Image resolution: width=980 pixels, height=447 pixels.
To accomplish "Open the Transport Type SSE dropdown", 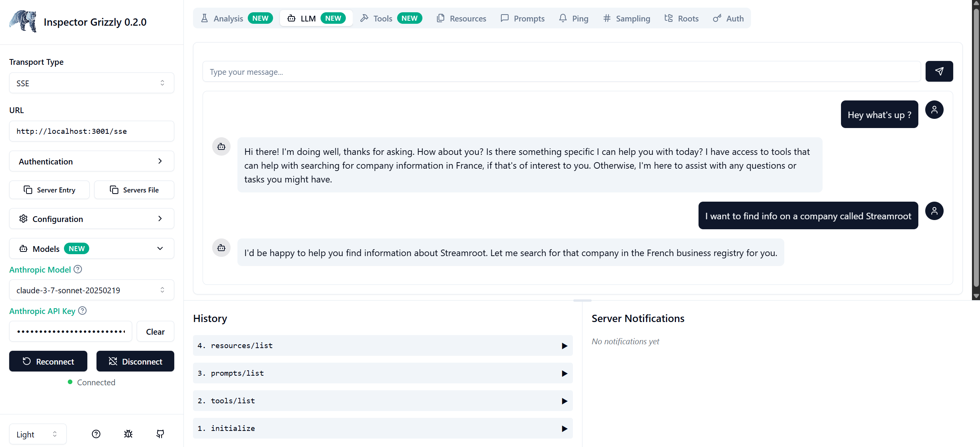I will point(92,83).
